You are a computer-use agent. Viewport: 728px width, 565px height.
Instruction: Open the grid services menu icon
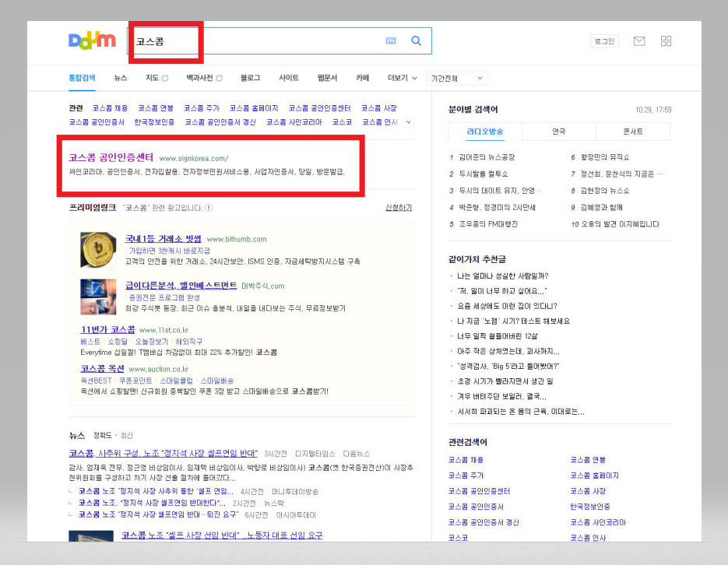[x=666, y=40]
